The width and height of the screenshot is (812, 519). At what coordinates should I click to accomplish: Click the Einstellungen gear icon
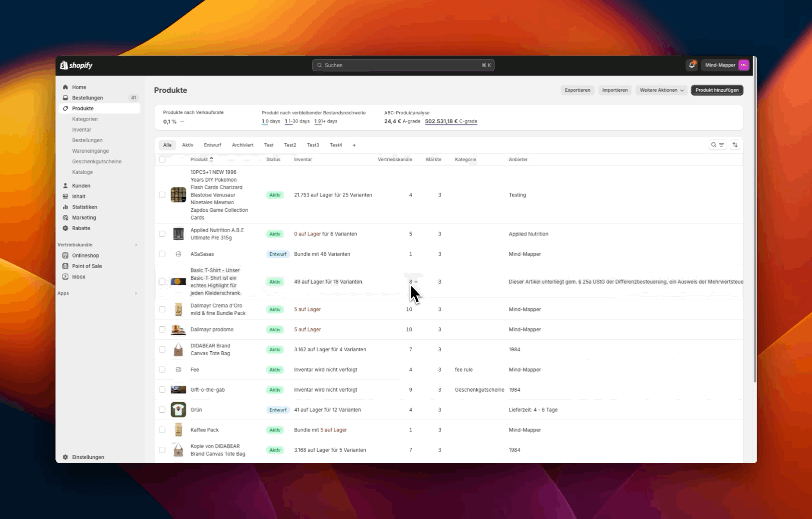(x=65, y=457)
